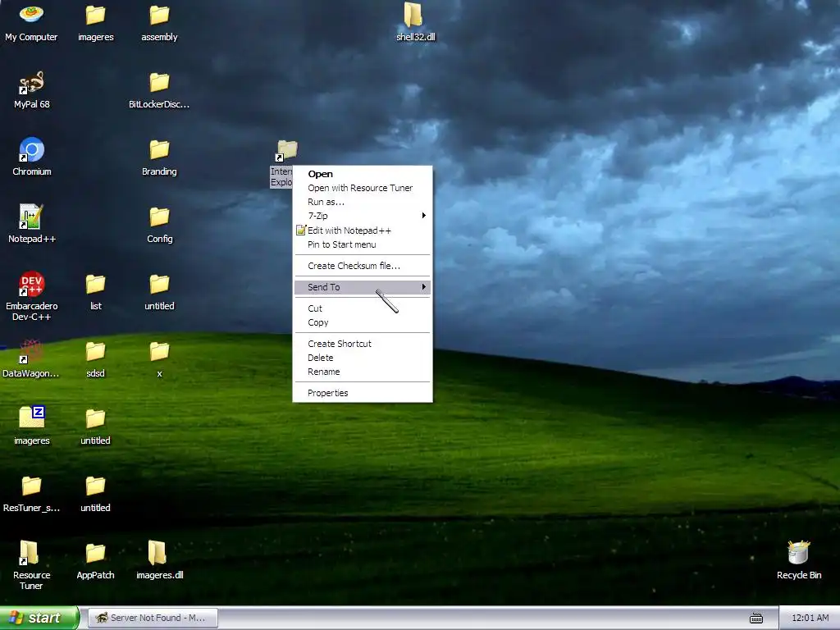
Task: Choose Edit with Notepad++ menu entry
Action: coord(363,231)
